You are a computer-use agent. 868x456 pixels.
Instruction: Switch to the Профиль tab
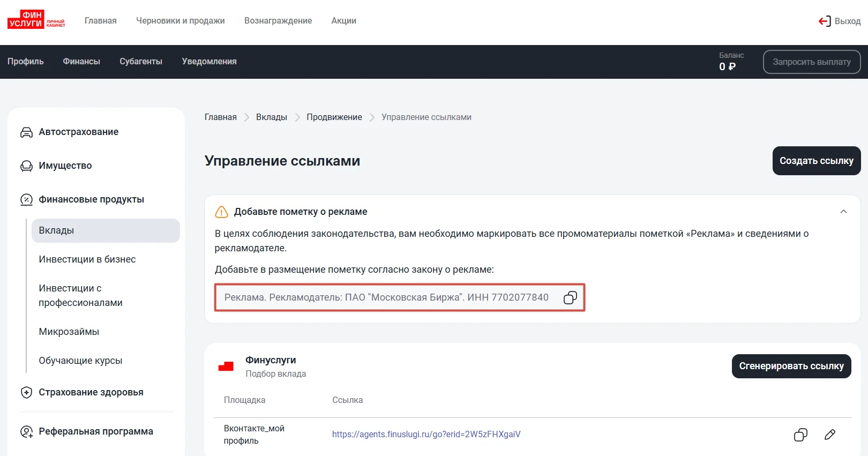[26, 62]
